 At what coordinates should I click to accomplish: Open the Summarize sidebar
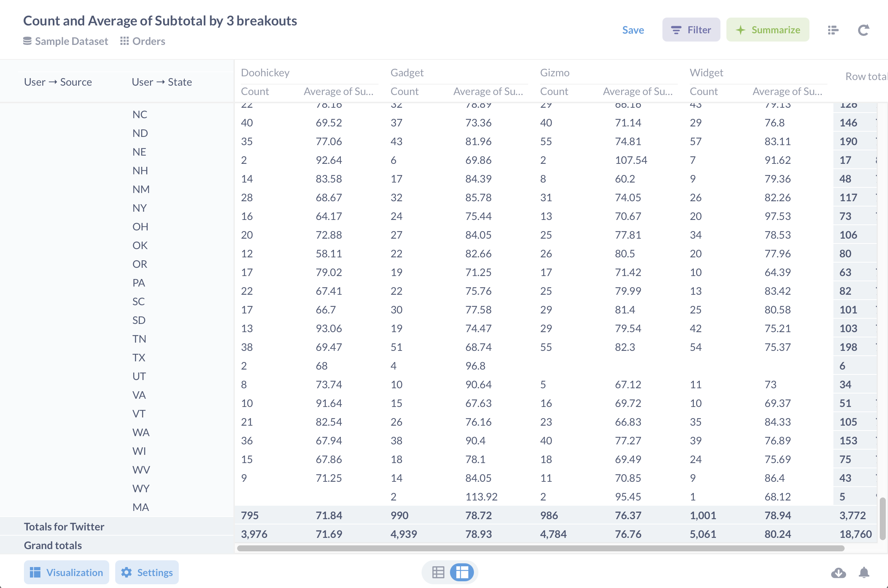click(x=768, y=30)
